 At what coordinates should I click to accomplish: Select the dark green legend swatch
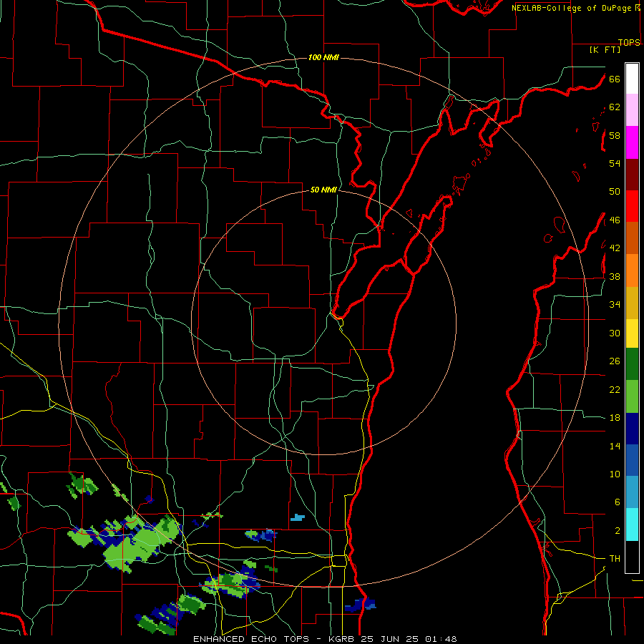[632, 364]
